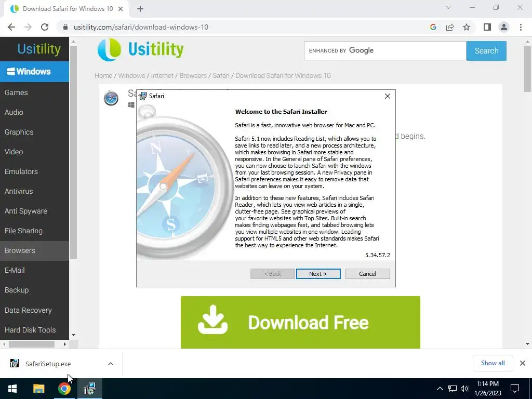This screenshot has width=532, height=399.
Task: Click the Usitility header logo
Action: point(140,49)
